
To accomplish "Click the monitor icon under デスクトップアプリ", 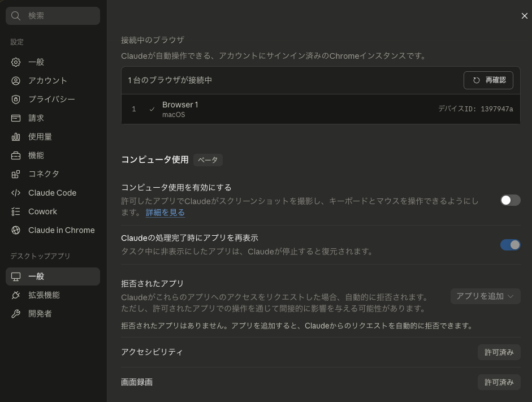I will [16, 276].
